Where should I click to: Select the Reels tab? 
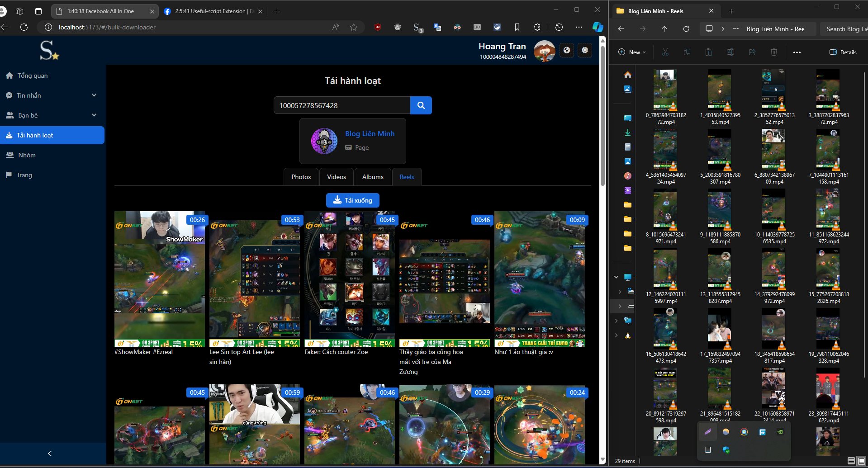[x=407, y=177]
